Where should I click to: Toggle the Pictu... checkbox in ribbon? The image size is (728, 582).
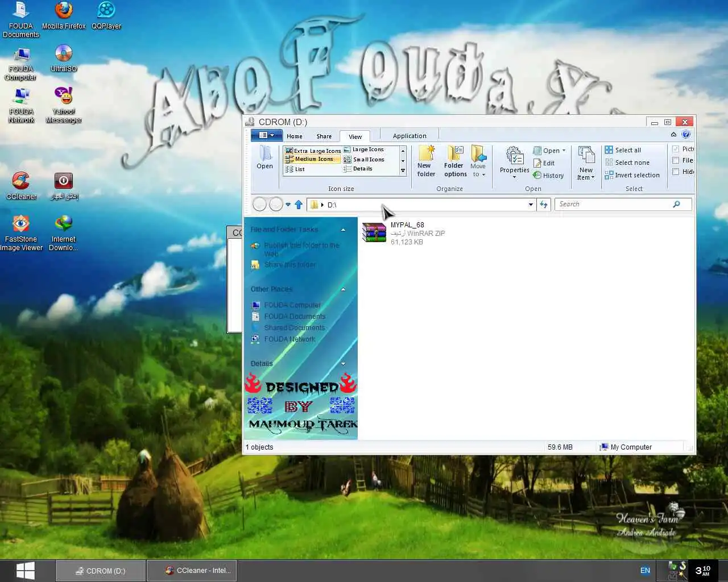[x=676, y=149]
